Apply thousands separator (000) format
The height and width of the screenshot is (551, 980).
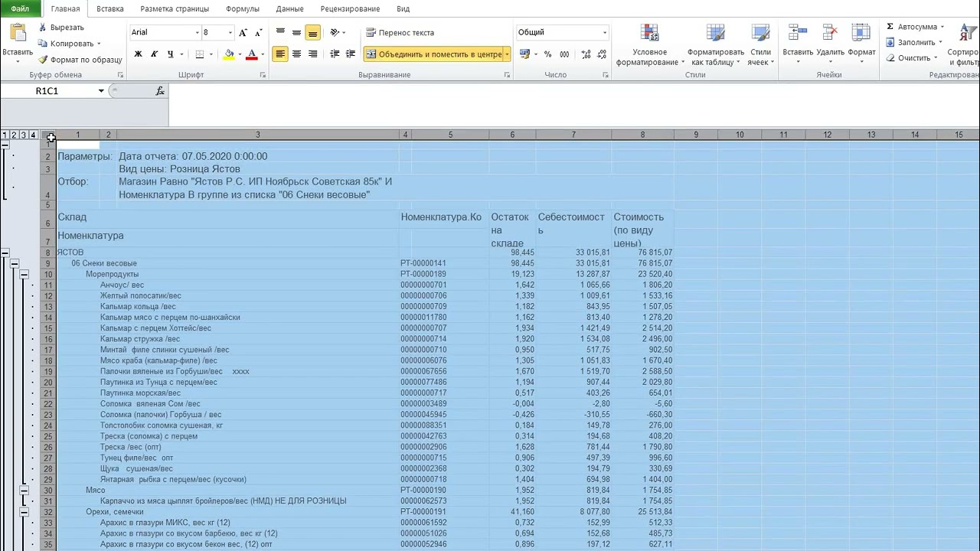(564, 54)
